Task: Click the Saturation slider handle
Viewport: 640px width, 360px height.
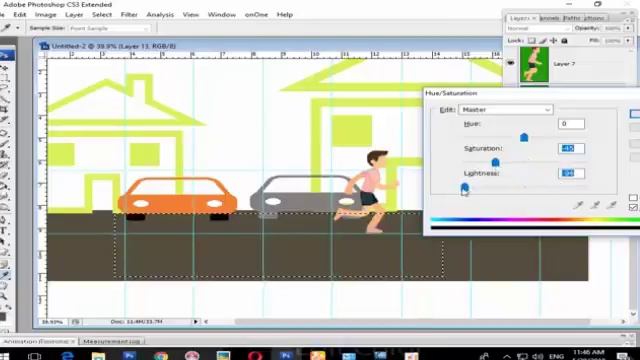Action: (x=495, y=162)
